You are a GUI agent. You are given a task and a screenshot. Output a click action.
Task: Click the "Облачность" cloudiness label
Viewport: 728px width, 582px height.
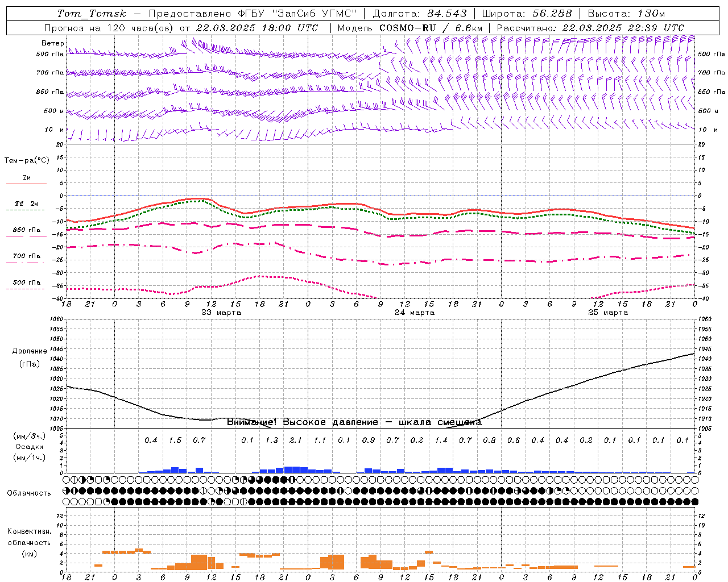coord(29,493)
